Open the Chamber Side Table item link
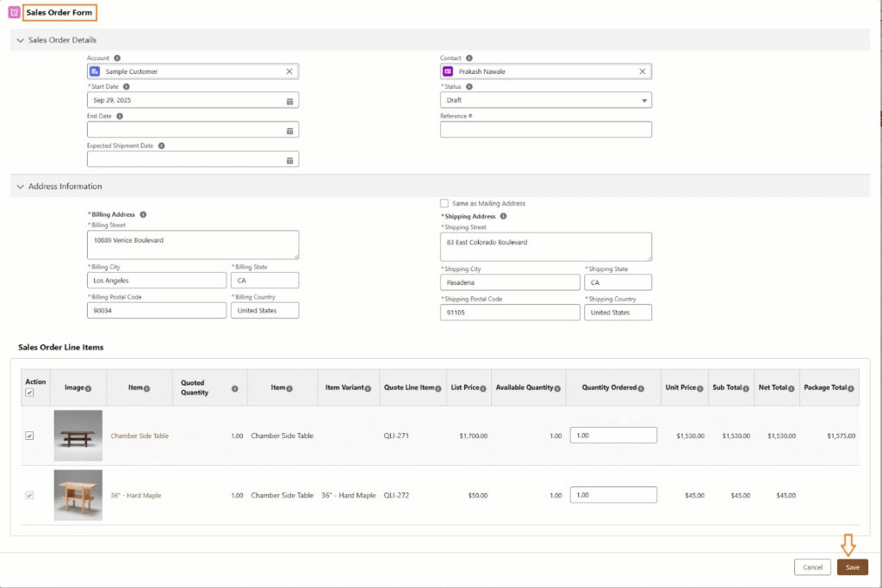 tap(140, 436)
